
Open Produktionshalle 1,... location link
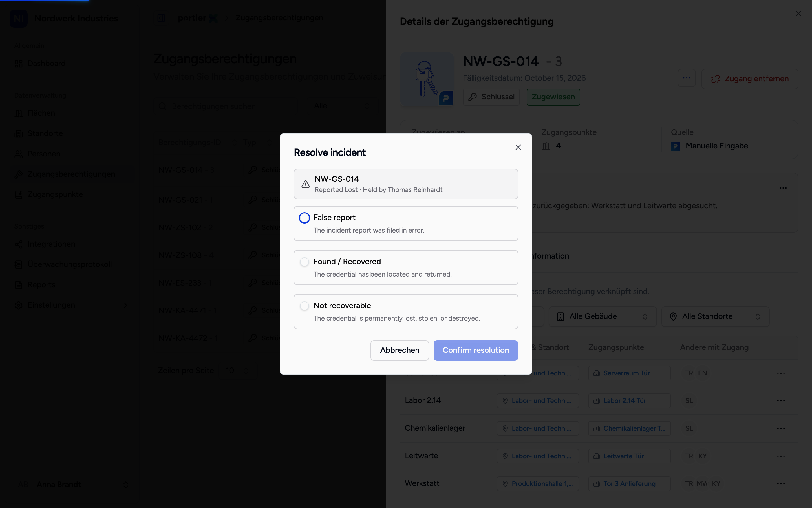click(538, 484)
